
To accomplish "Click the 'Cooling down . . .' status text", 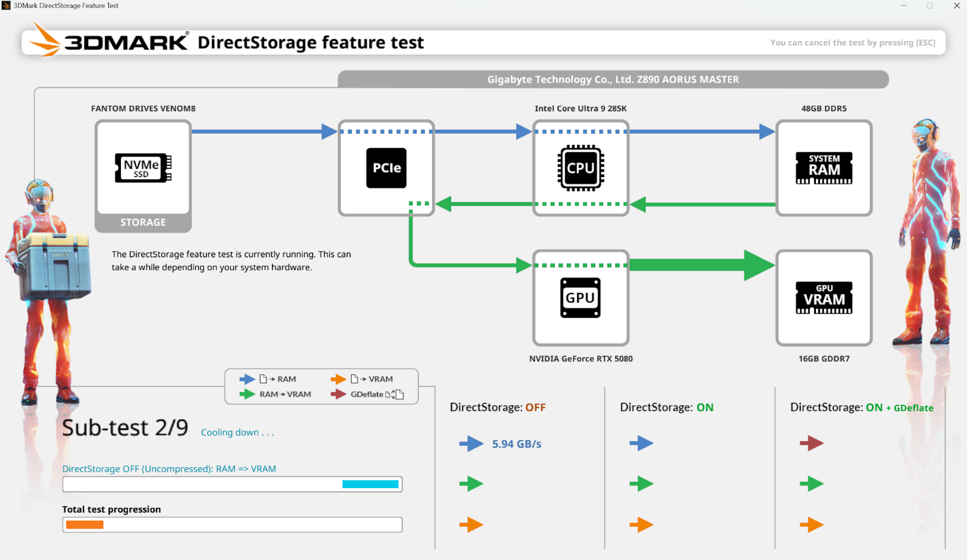I will (238, 433).
